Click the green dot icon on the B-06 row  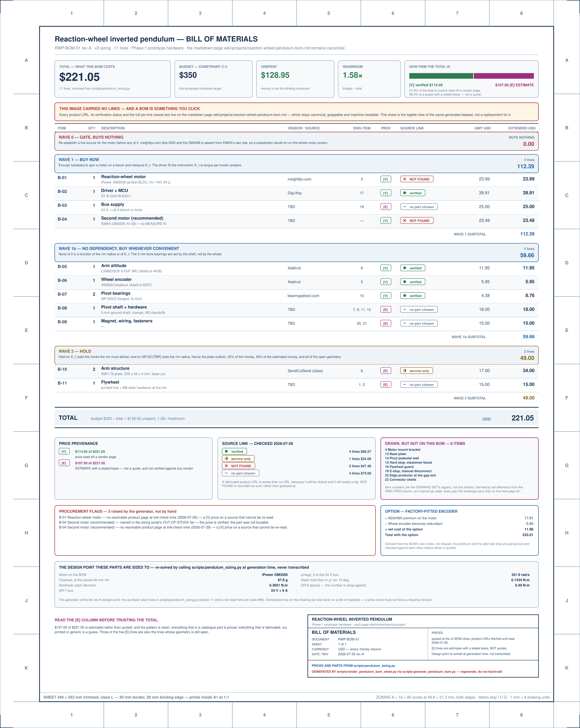(405, 282)
